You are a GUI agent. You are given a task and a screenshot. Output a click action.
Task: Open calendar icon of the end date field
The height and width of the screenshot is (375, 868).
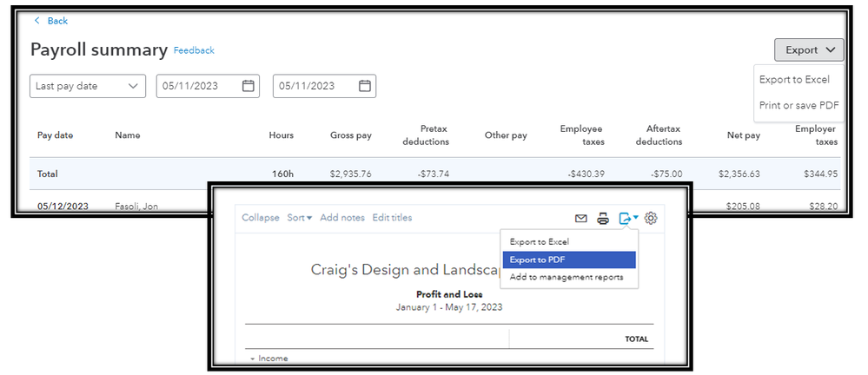364,86
